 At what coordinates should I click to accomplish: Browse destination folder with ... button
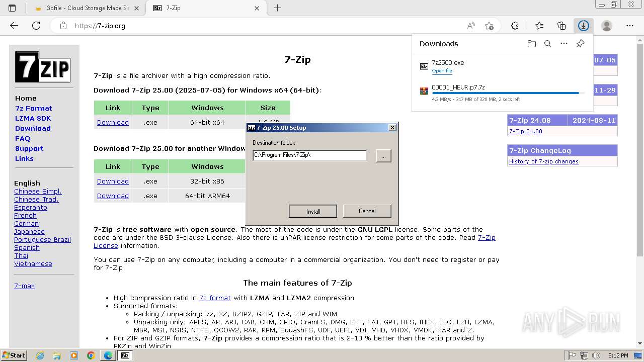[x=383, y=156]
